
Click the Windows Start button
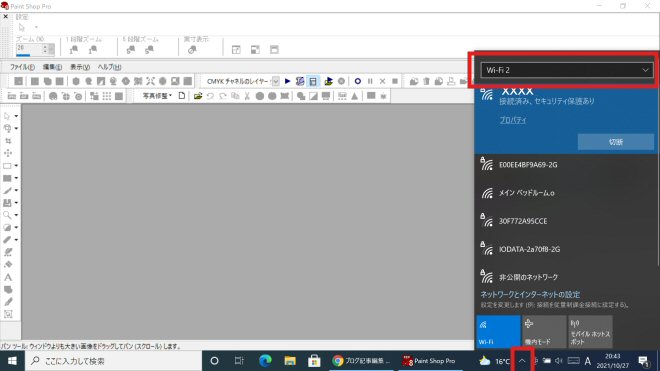(x=12, y=361)
